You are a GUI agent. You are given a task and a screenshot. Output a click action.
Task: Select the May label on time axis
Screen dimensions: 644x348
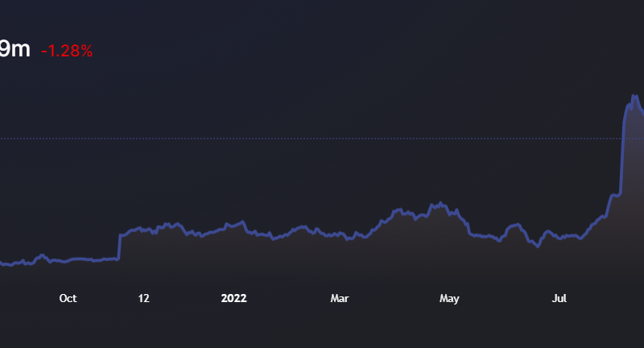[449, 299]
